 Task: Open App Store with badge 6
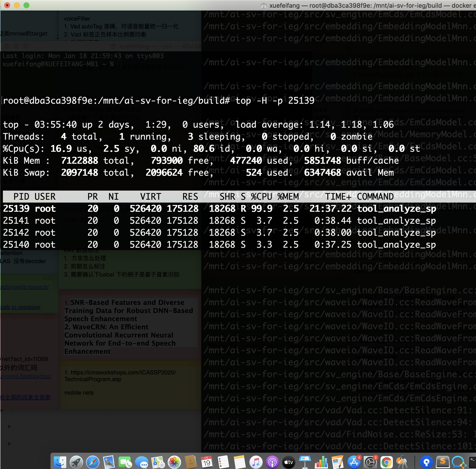[x=354, y=462]
